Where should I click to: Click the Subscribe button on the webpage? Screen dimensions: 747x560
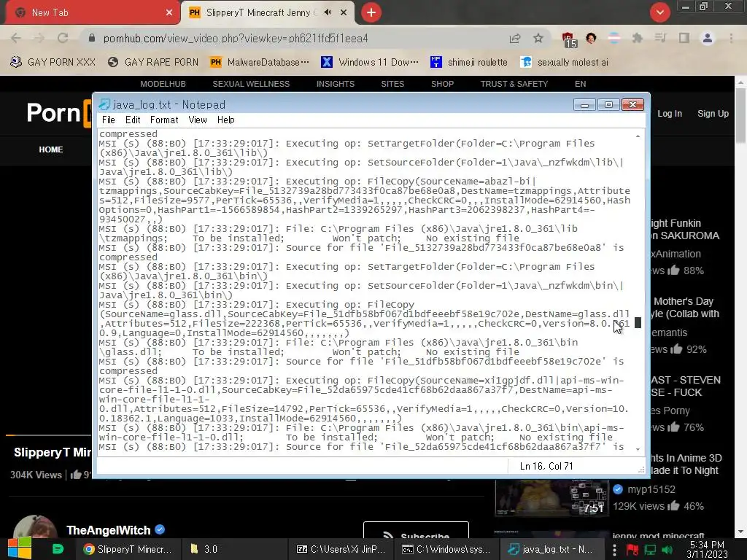(x=416, y=531)
